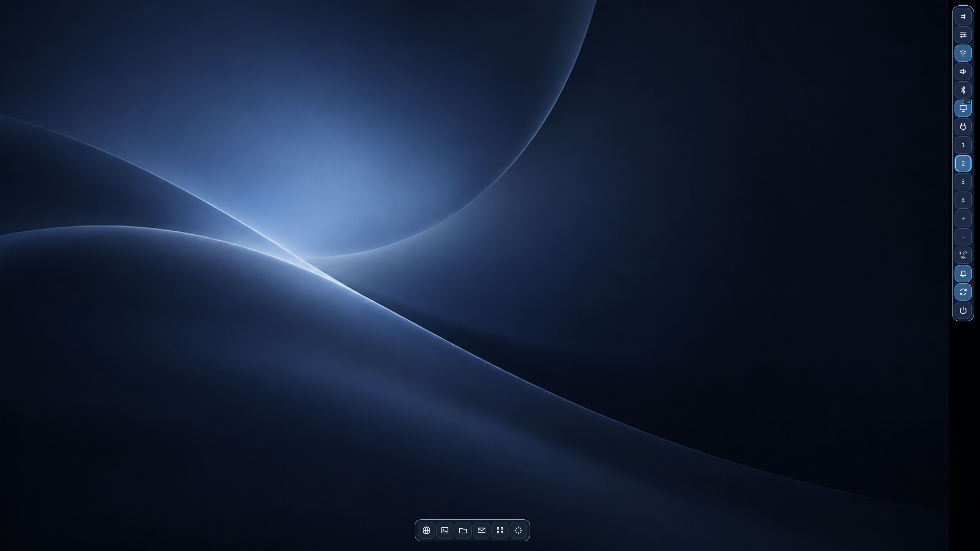Show the app grid launcher
980x551 pixels.
tap(500, 530)
